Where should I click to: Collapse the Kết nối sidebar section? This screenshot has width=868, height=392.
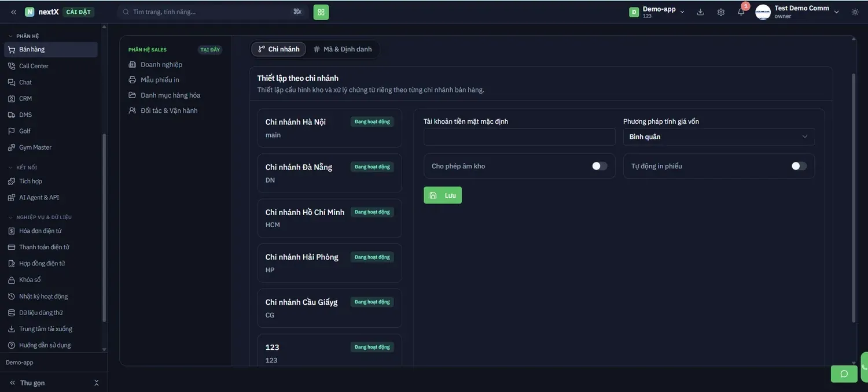(x=23, y=168)
